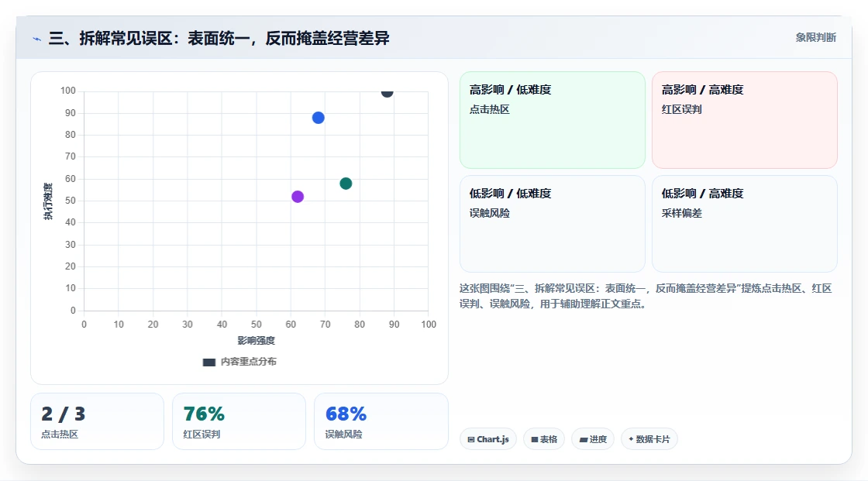Screen dimensions: 868x481
Task: Click the 红区误判 text in the pink card
Action: [x=681, y=109]
